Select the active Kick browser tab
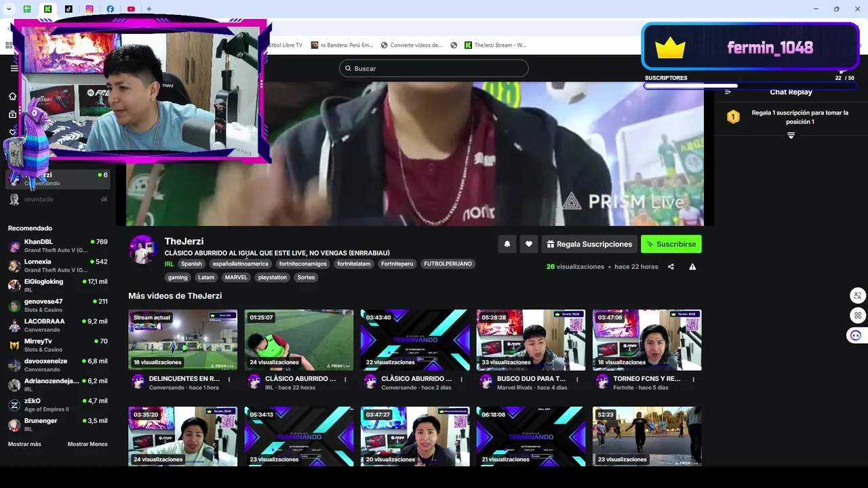This screenshot has height=488, width=868. click(x=48, y=9)
